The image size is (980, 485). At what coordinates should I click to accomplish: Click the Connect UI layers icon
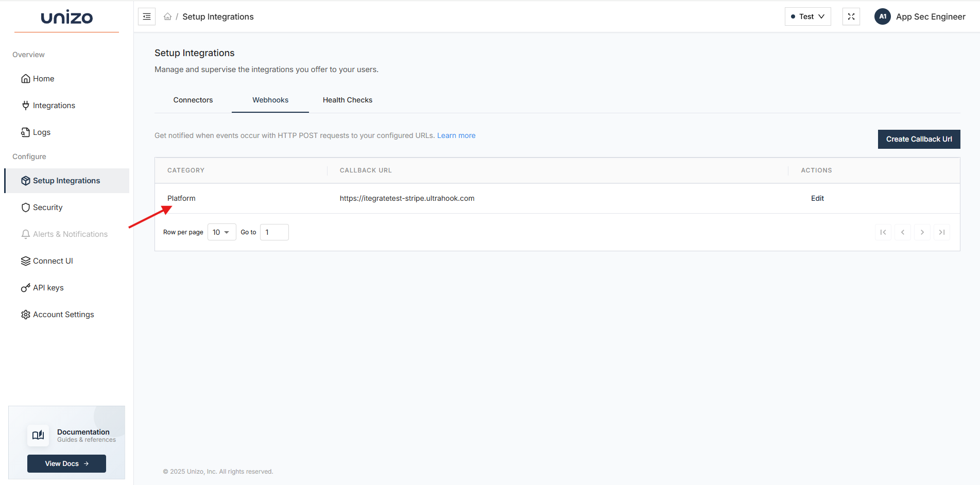pos(26,261)
